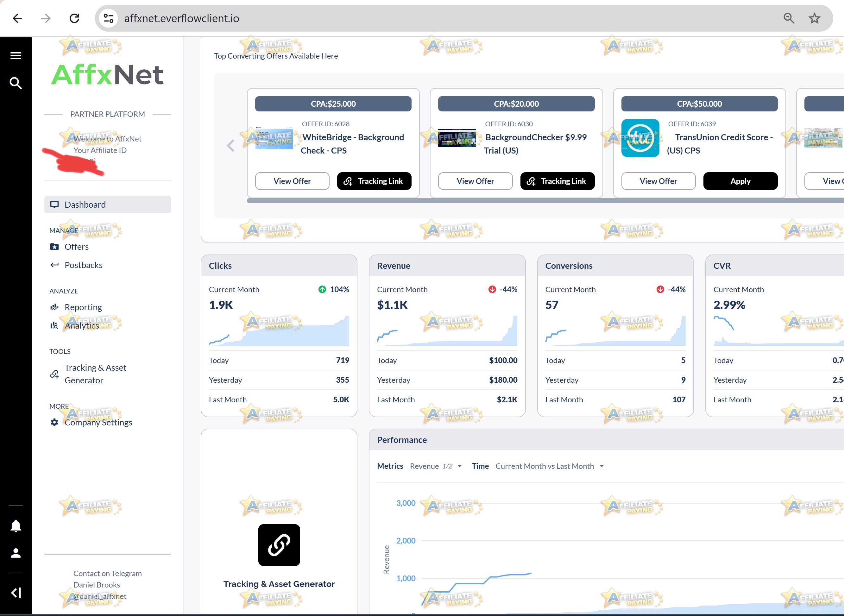Click the Revenue -44% change indicator
Image resolution: width=844 pixels, height=616 pixels.
click(x=503, y=289)
